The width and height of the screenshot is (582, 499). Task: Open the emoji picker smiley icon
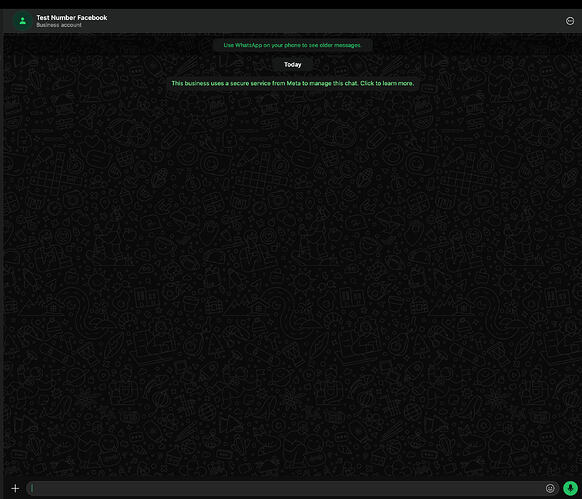coord(550,488)
